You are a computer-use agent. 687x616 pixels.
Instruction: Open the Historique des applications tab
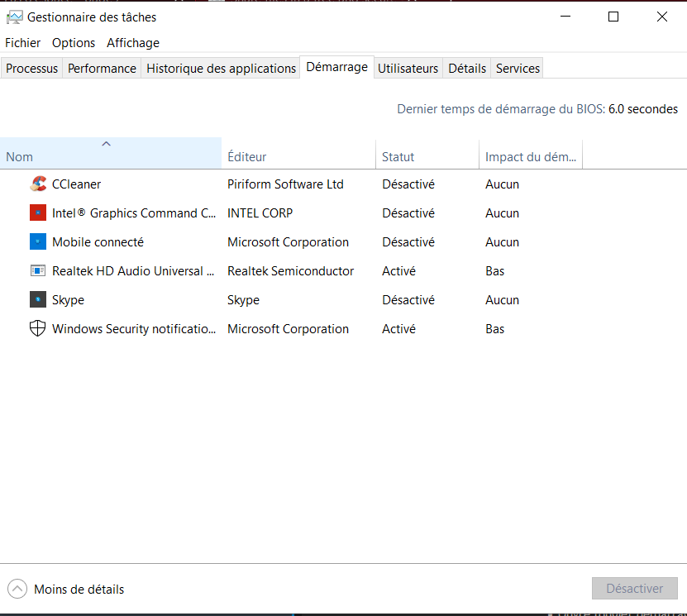pos(221,69)
